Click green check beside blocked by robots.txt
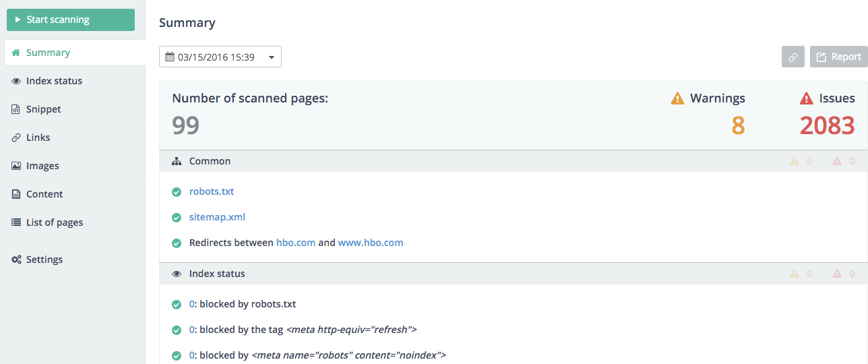The image size is (868, 364). click(x=177, y=305)
